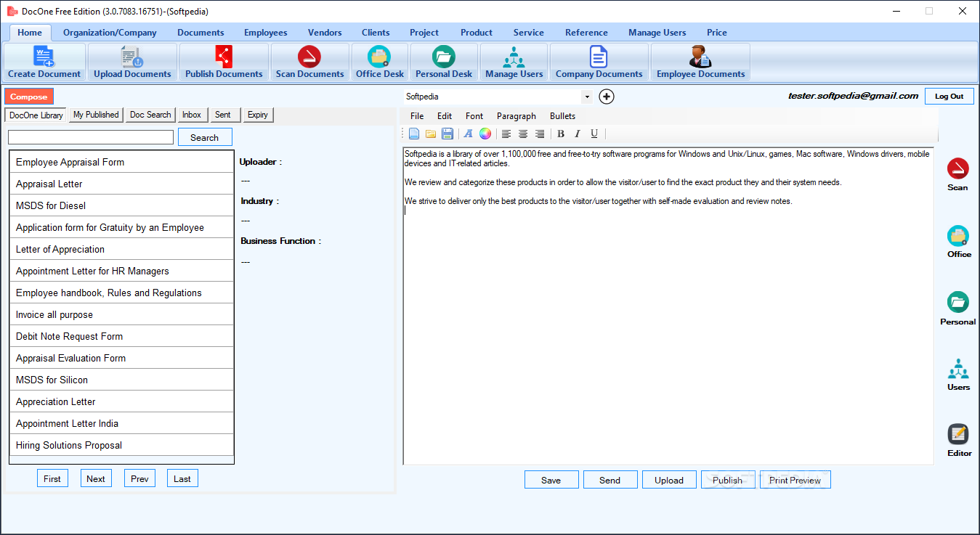
Task: Select 'Employee Appraisal Form' in list
Action: point(121,162)
